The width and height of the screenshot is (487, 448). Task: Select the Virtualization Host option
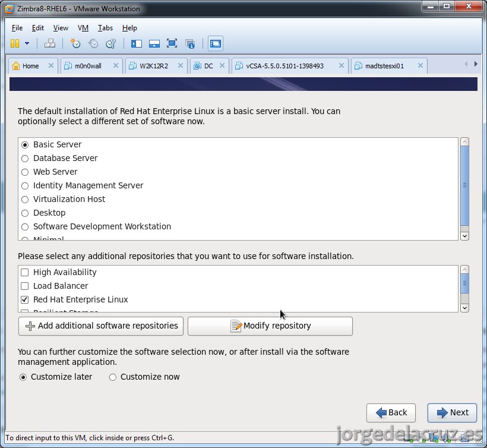pos(25,200)
